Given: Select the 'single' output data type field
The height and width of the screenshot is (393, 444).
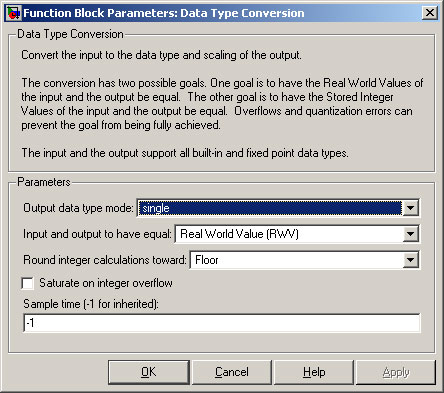Looking at the screenshot, I should click(270, 208).
